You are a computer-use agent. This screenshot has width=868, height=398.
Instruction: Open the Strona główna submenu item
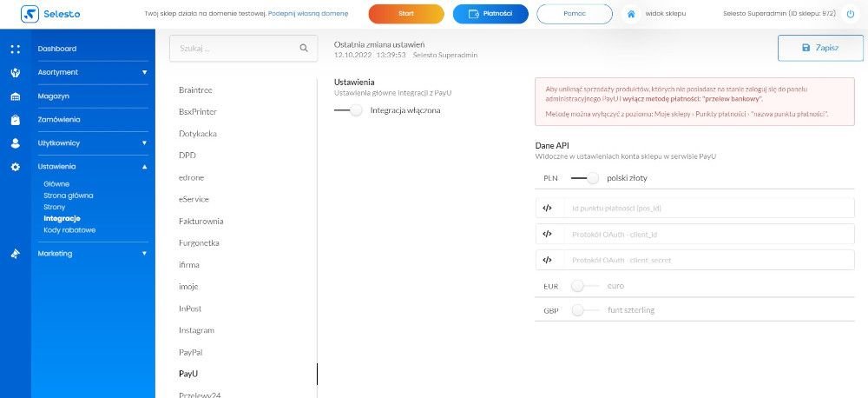coord(68,196)
